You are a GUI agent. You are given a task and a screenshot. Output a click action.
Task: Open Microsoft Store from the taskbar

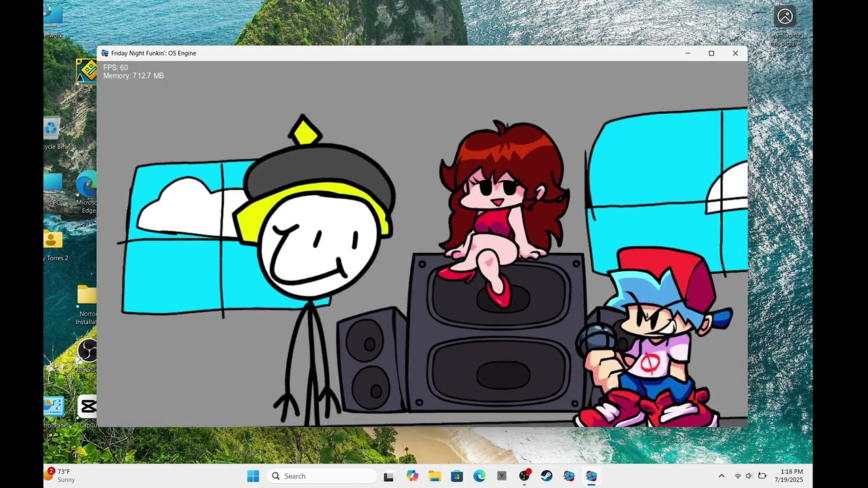tap(457, 476)
